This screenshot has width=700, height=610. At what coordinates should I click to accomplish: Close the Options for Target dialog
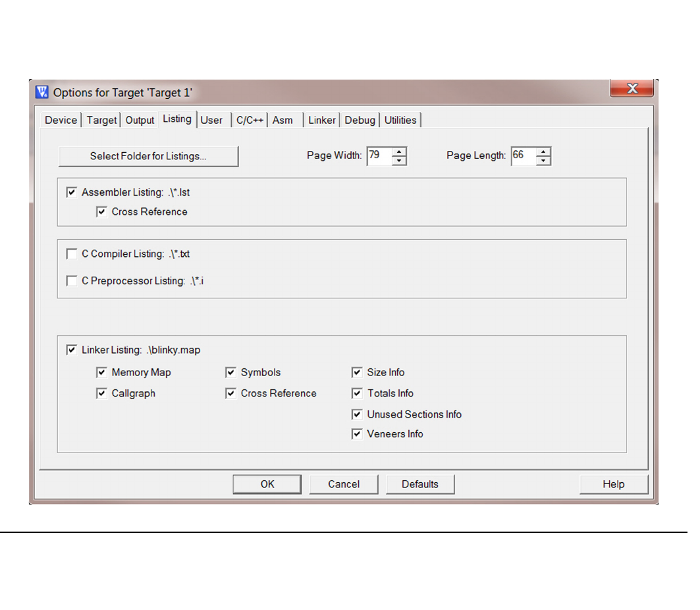click(x=632, y=88)
